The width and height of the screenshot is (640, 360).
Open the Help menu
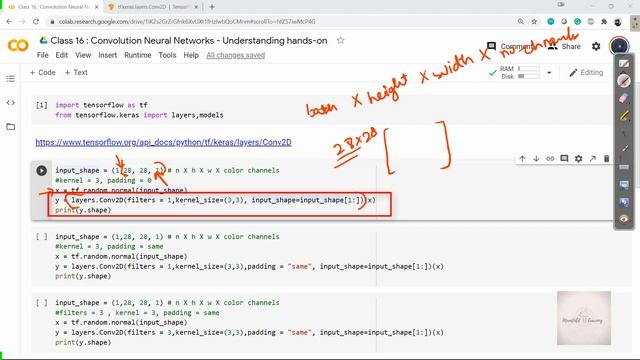(191, 55)
